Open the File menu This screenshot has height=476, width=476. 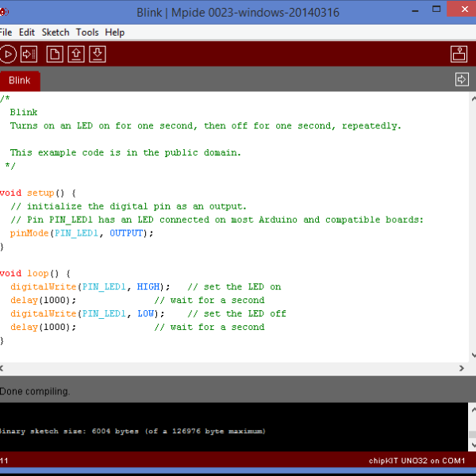[6, 33]
